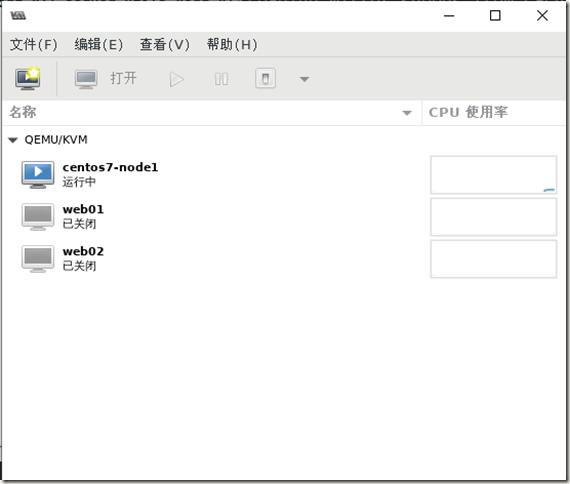Image resolution: width=570 pixels, height=484 pixels.
Task: Sort by the CPU 使用率 column header
Action: (493, 112)
